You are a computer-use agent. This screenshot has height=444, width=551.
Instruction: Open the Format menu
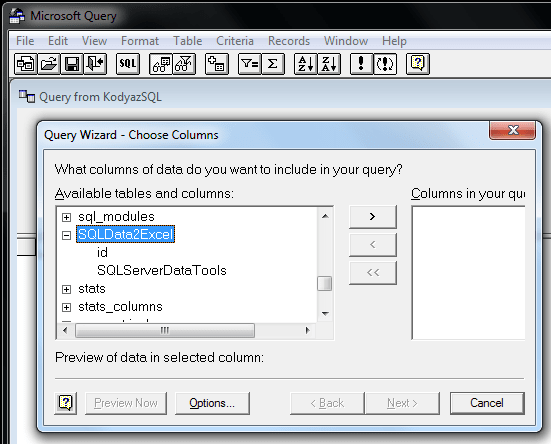pyautogui.click(x=140, y=41)
